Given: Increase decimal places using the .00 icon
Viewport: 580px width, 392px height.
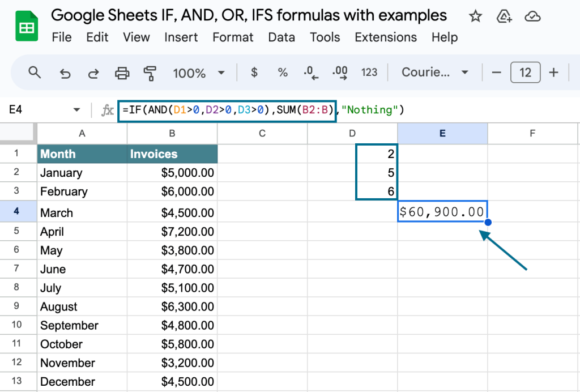Looking at the screenshot, I should tap(339, 73).
